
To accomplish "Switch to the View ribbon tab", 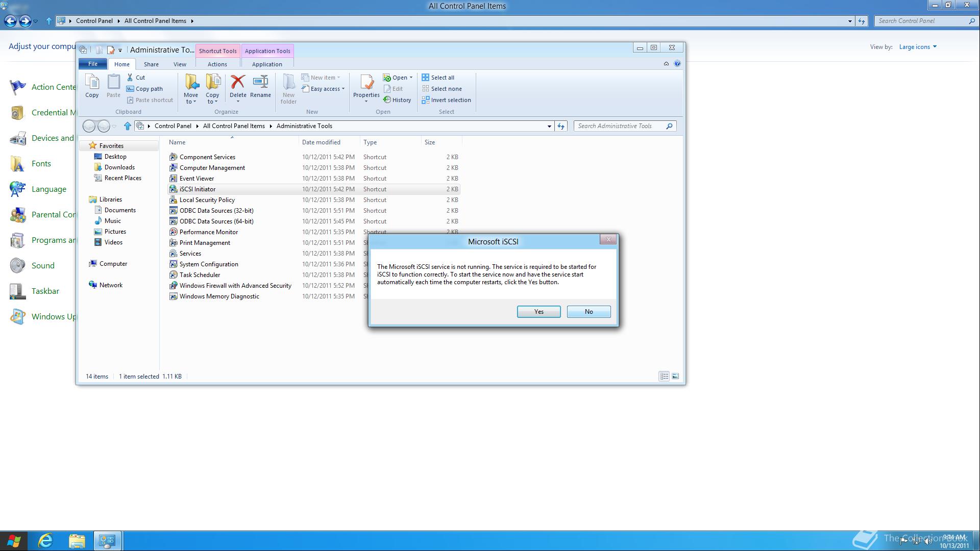I will (180, 64).
